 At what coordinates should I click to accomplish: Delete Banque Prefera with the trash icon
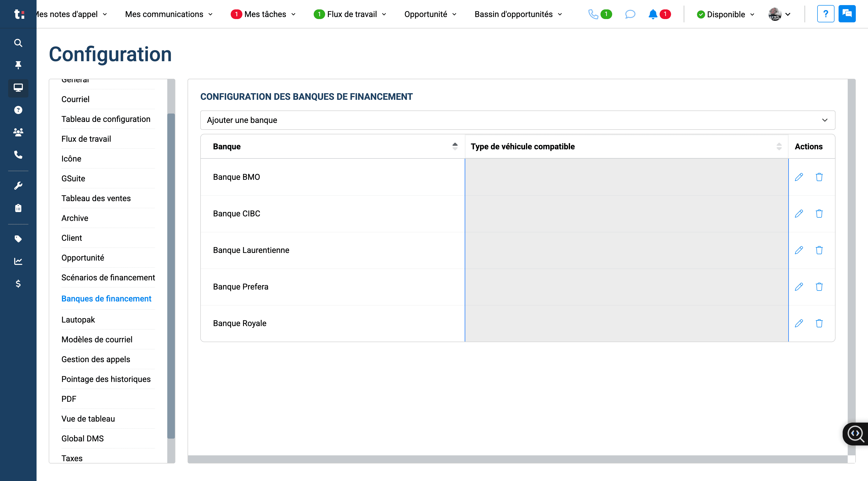pos(819,287)
